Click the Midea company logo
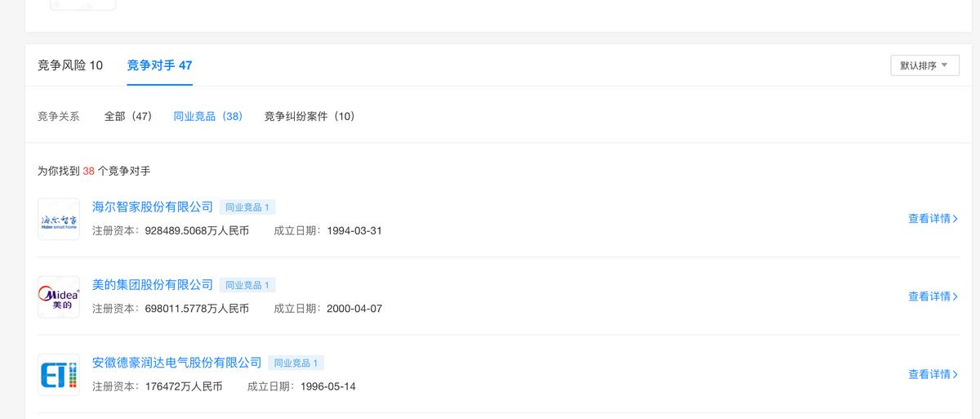This screenshot has height=419, width=980. click(x=59, y=297)
